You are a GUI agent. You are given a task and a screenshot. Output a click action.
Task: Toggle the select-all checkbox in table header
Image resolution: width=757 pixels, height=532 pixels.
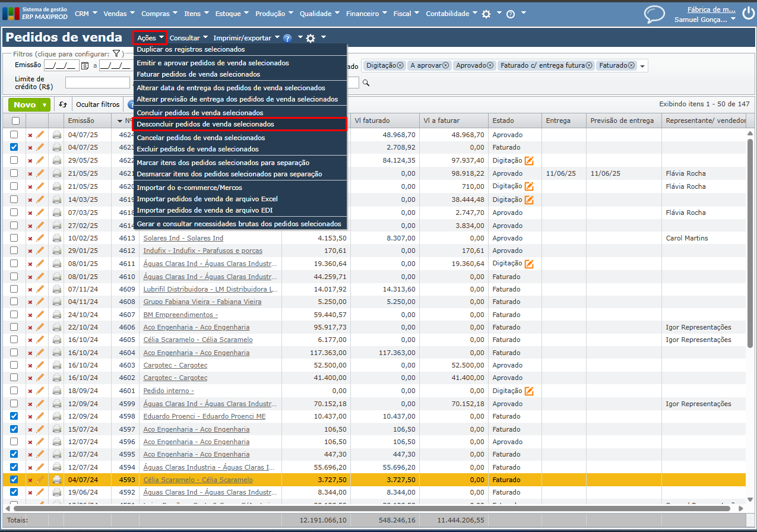[x=15, y=121]
